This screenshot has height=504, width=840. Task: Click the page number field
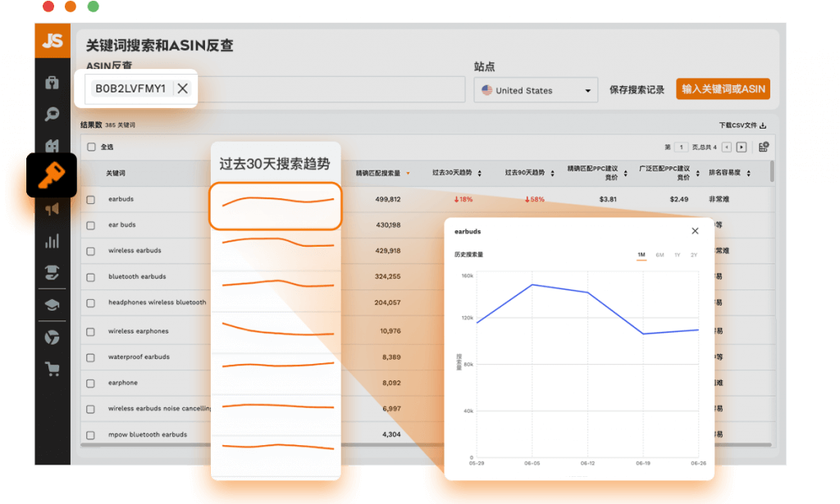pos(681,148)
